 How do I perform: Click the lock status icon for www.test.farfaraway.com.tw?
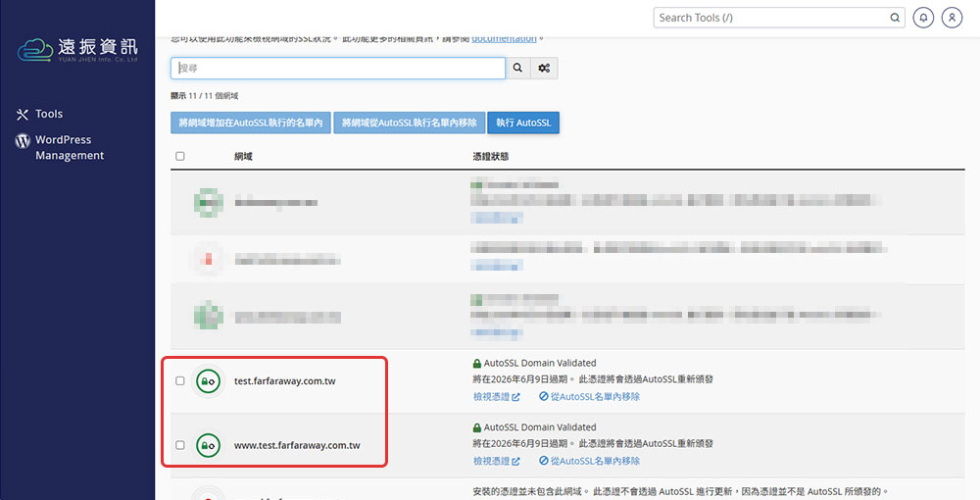click(208, 446)
